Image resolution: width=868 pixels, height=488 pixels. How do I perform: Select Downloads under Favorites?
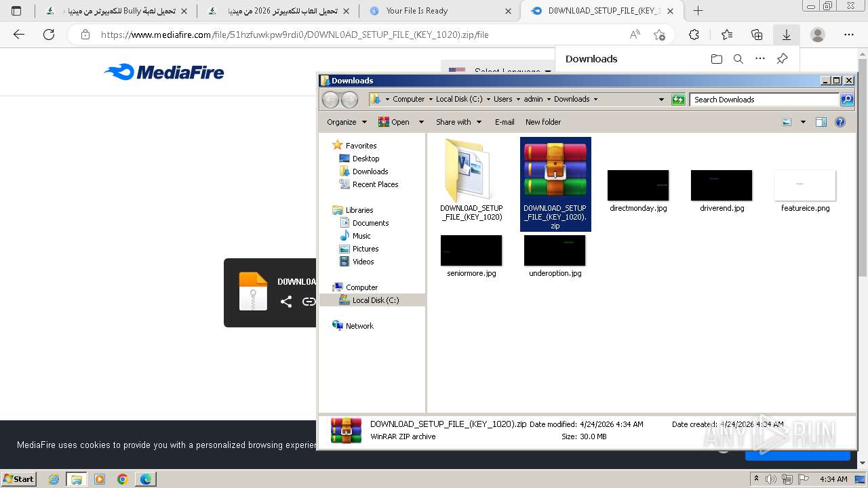coord(370,171)
